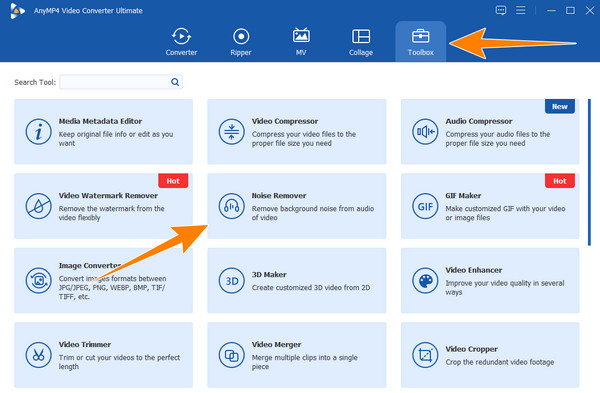The height and width of the screenshot is (393, 600).
Task: Click the Video Cropper crop icon
Action: click(425, 355)
